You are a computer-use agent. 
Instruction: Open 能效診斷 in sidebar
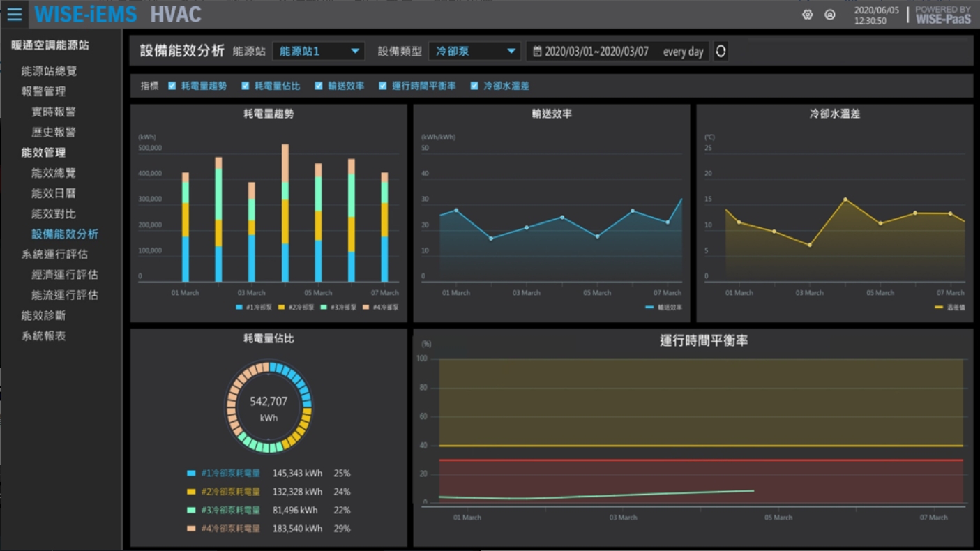[x=43, y=316]
